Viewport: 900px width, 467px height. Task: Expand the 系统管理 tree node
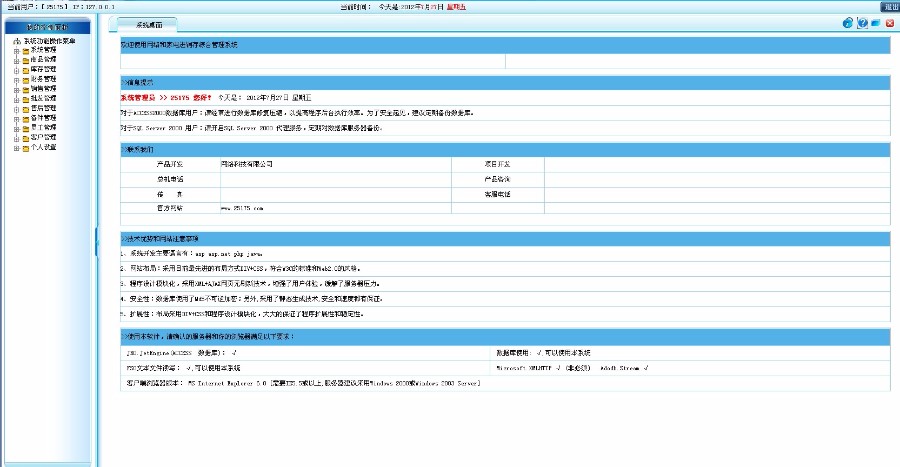pos(17,51)
